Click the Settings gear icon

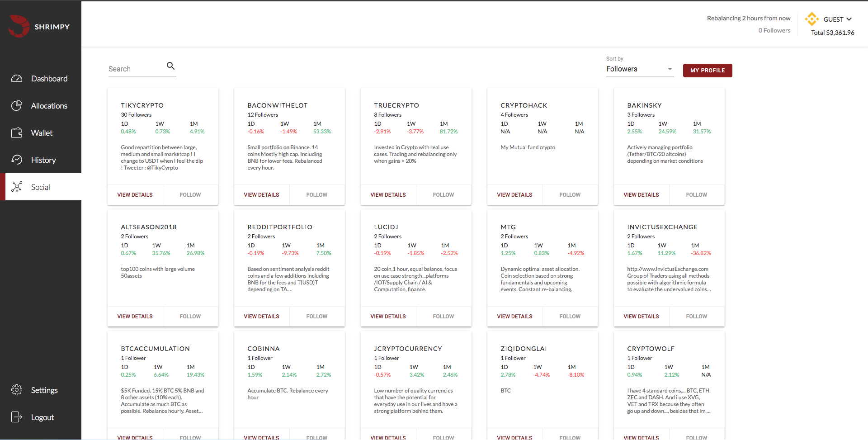[17, 390]
